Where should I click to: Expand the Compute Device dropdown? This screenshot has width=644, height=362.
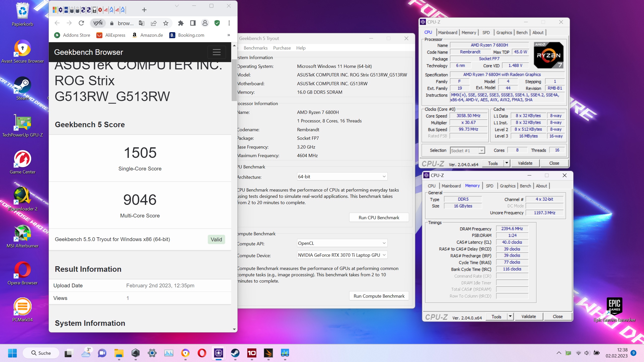(342, 255)
